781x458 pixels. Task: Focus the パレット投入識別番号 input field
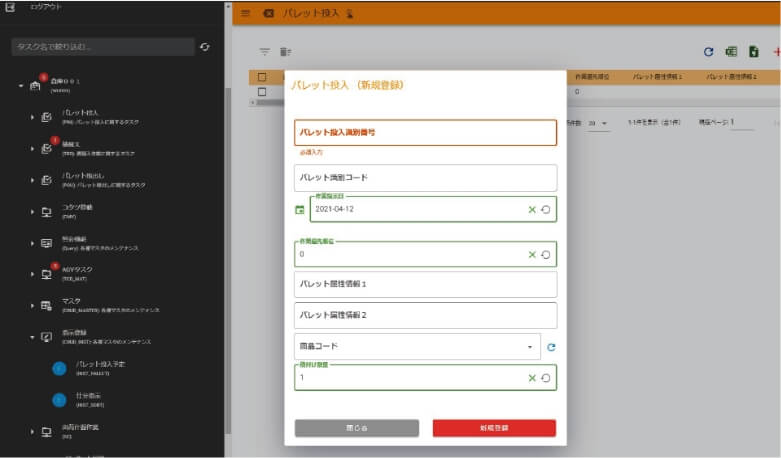[x=425, y=132]
